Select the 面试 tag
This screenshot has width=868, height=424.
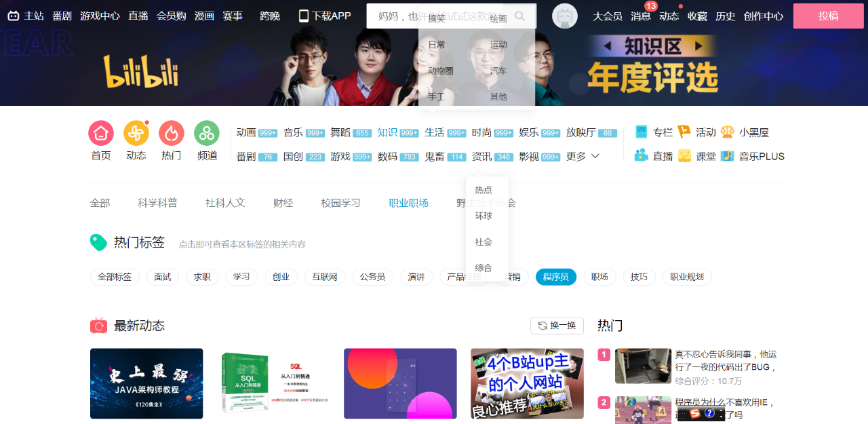pyautogui.click(x=163, y=277)
